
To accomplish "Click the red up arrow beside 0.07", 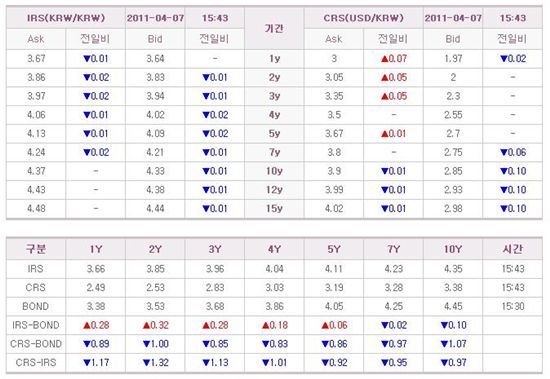I will (385, 59).
